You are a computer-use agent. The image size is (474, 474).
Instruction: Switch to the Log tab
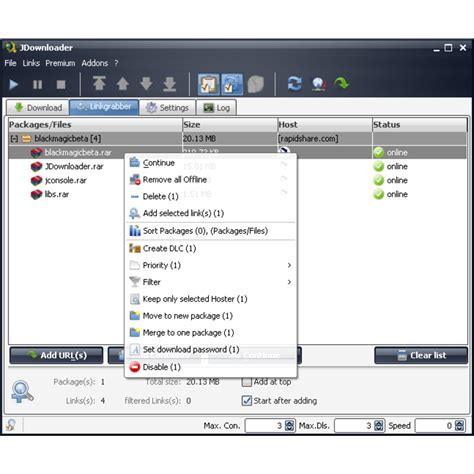216,108
